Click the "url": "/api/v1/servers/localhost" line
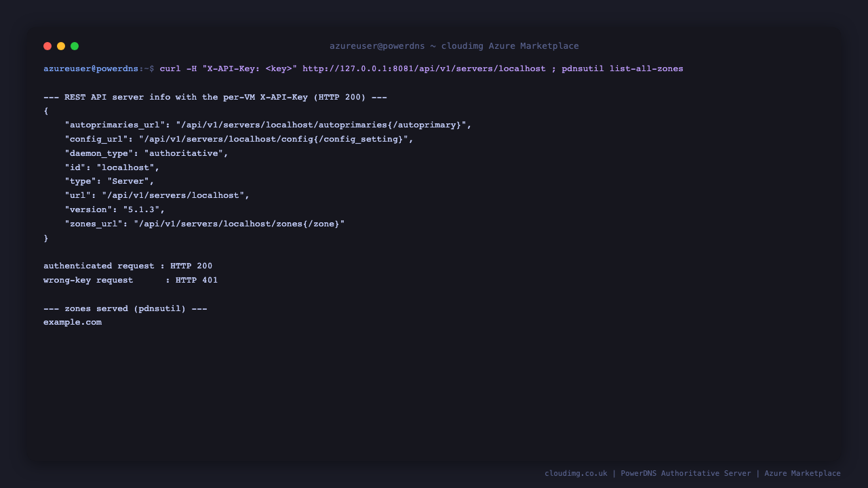 click(157, 195)
